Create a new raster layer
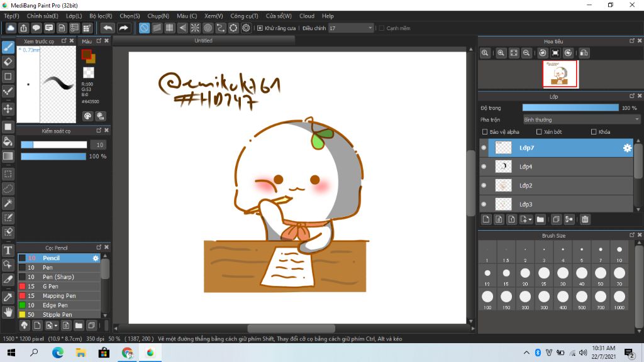 coord(486,219)
